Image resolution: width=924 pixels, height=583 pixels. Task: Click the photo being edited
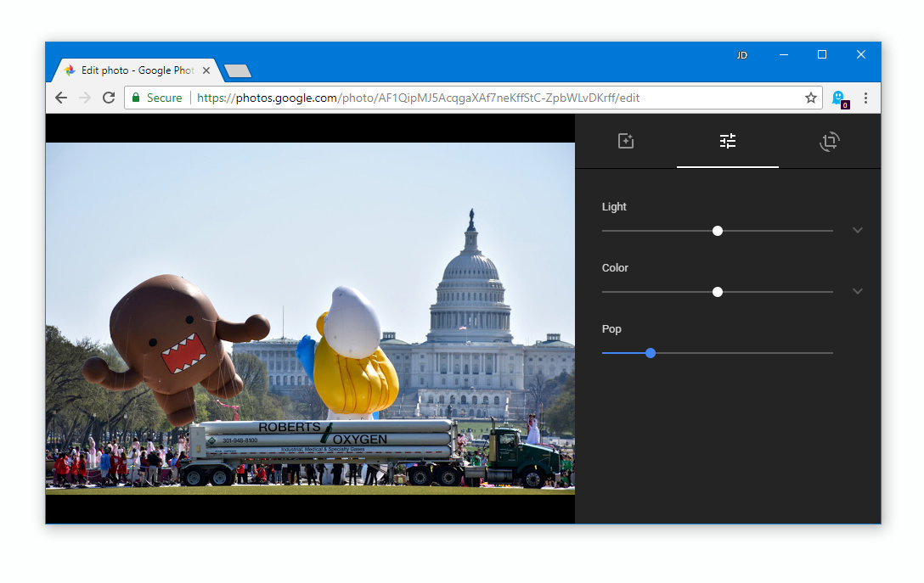click(x=310, y=318)
